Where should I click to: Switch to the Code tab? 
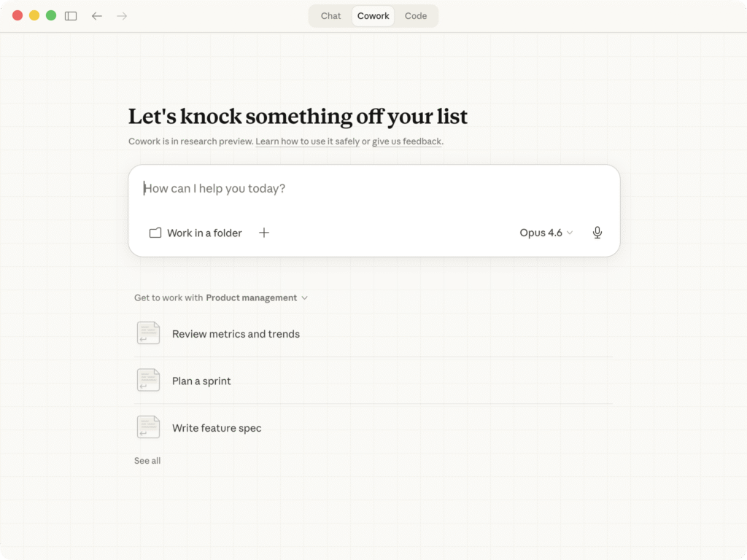[416, 16]
